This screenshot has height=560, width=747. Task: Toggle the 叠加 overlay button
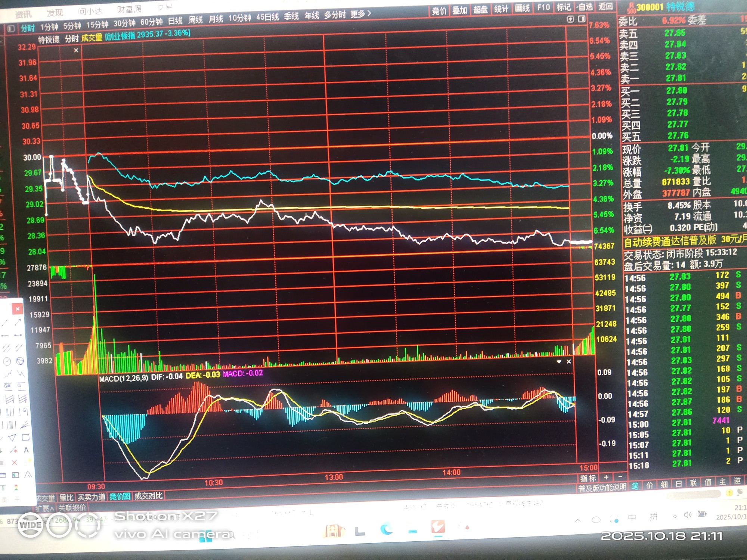click(x=460, y=10)
